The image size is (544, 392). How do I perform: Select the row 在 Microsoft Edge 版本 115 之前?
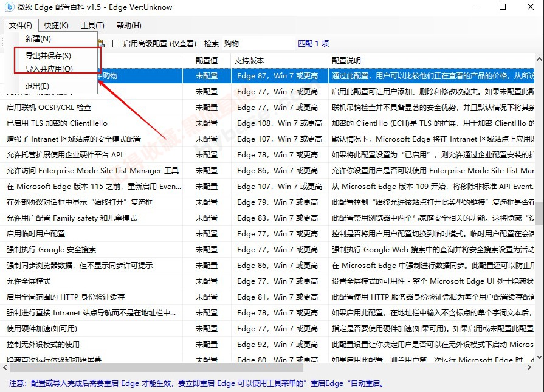click(267, 187)
